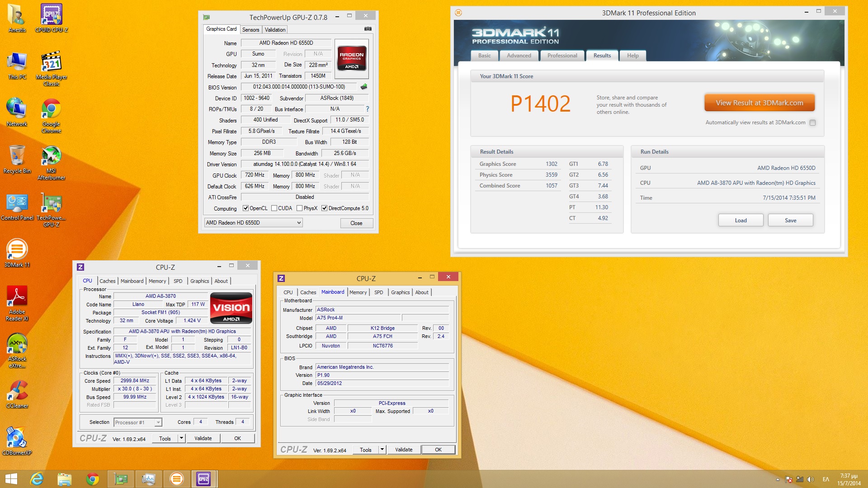
Task: Launch CPUID CPU-Z desktop shortcut
Action: 52,18
